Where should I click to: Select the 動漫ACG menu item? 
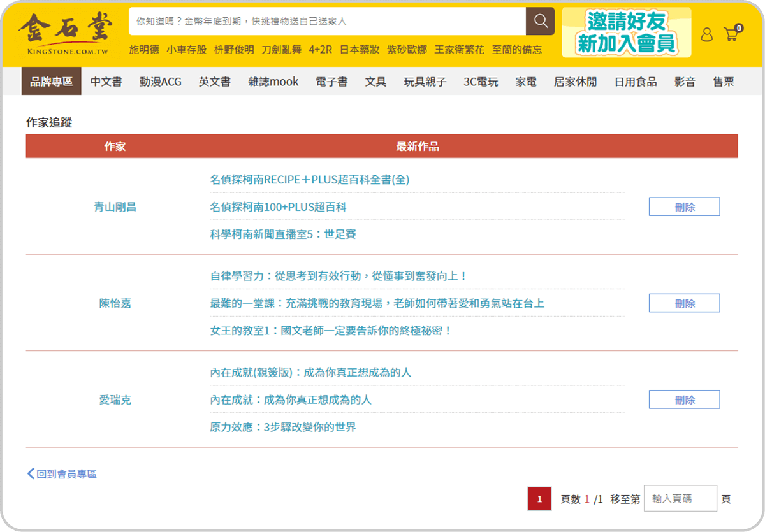[x=161, y=82]
